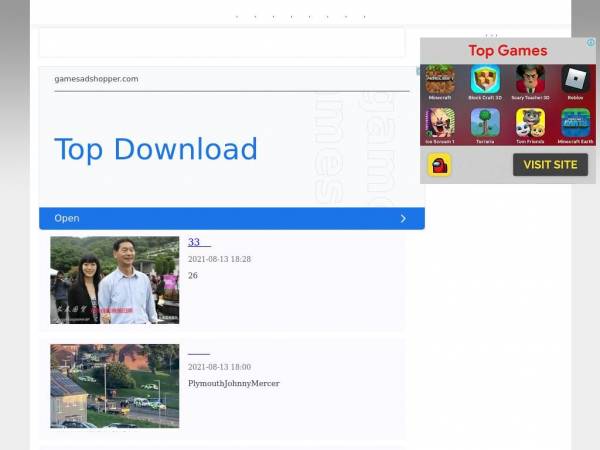Viewport: 600px width, 450px height.
Task: Click the Among Us icon in ad
Action: [439, 165]
